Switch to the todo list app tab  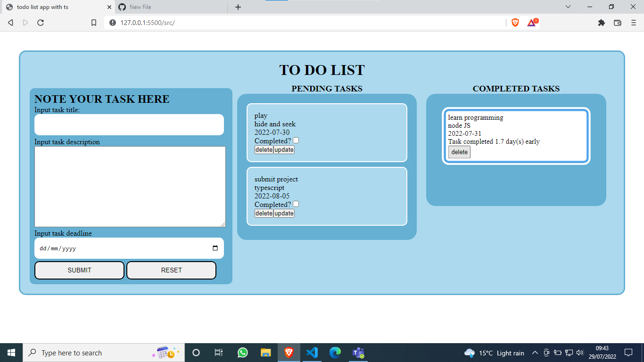click(58, 7)
